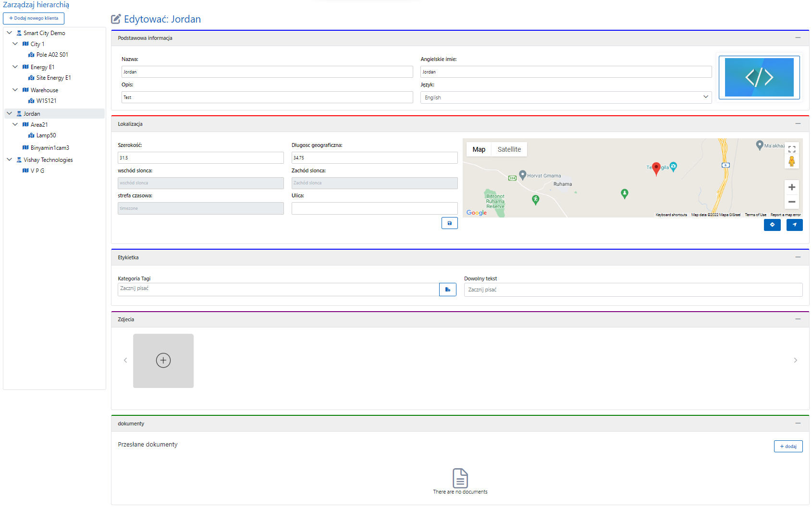This screenshot has width=812, height=508.
Task: Click the Dodaj nowego klienta button
Action: 34,18
